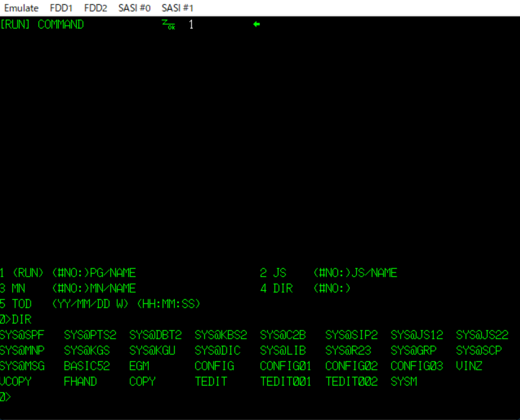
Task: Select file name CONFIG03
Action: 417,366
